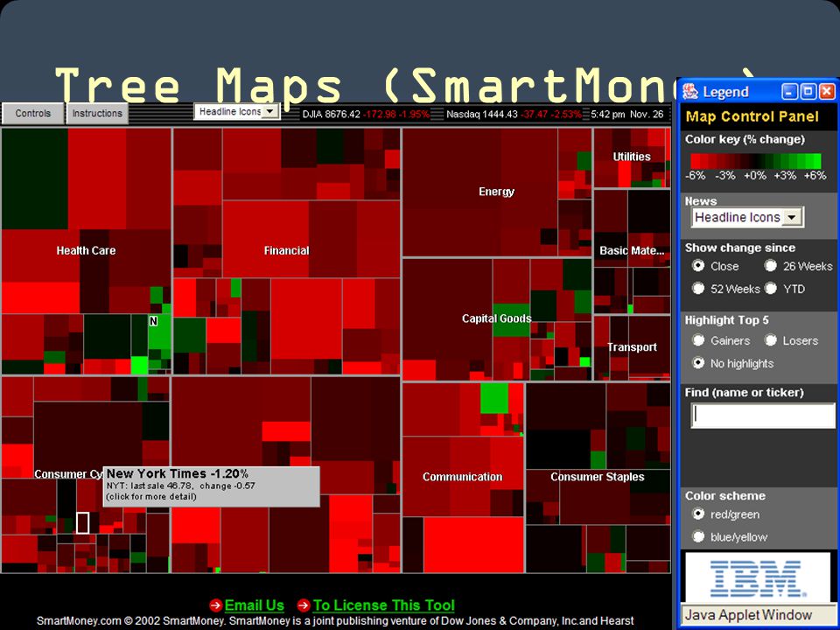Click the Health Care sector label

tap(87, 251)
